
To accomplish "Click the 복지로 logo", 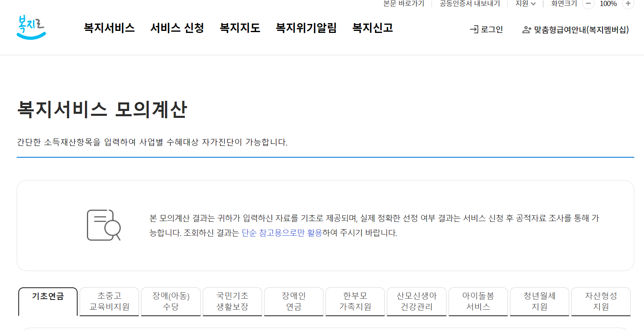I will [x=31, y=27].
